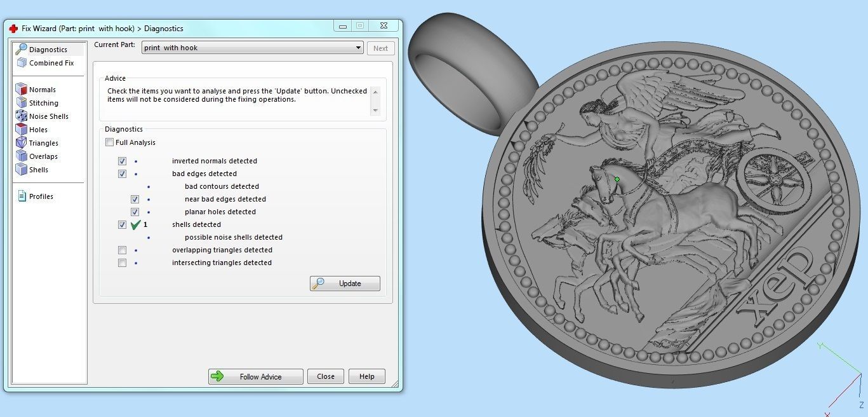868x417 pixels.
Task: Click Advice box scroll up arrow
Action: coord(375,92)
